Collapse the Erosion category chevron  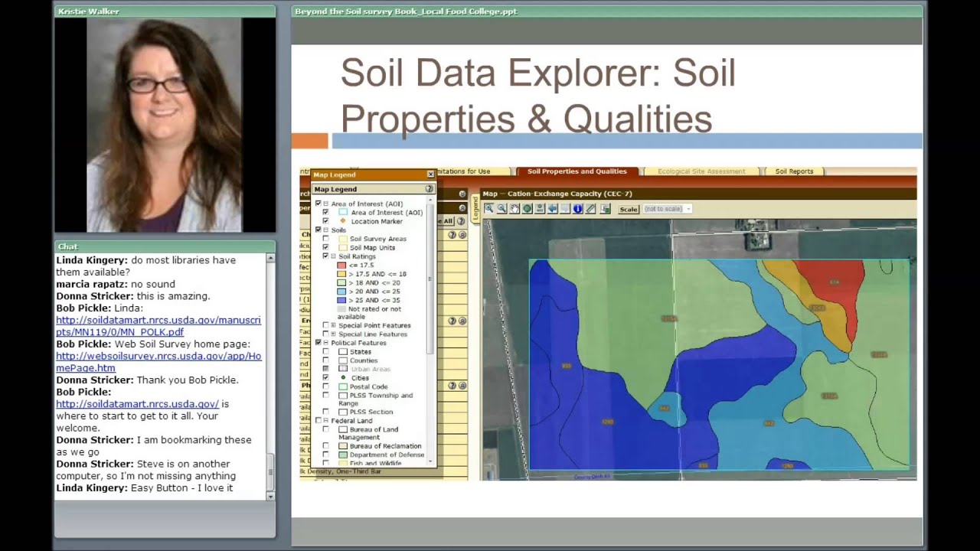(462, 321)
